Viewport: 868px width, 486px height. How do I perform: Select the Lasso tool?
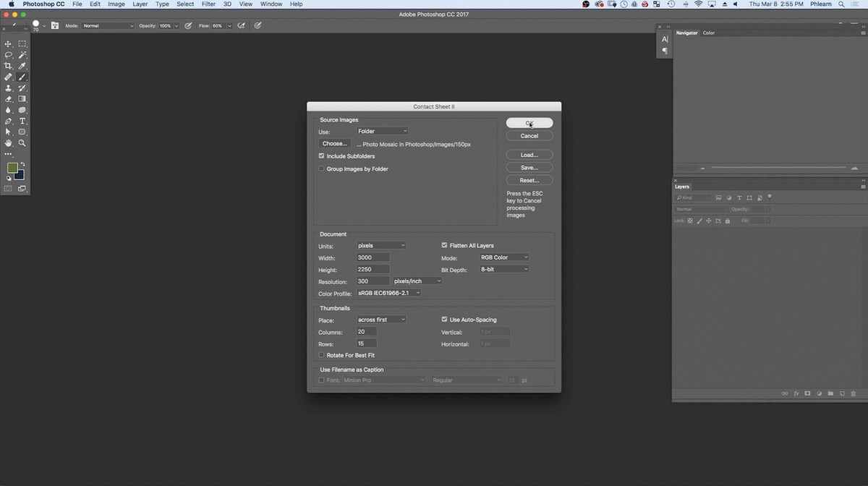coord(9,55)
